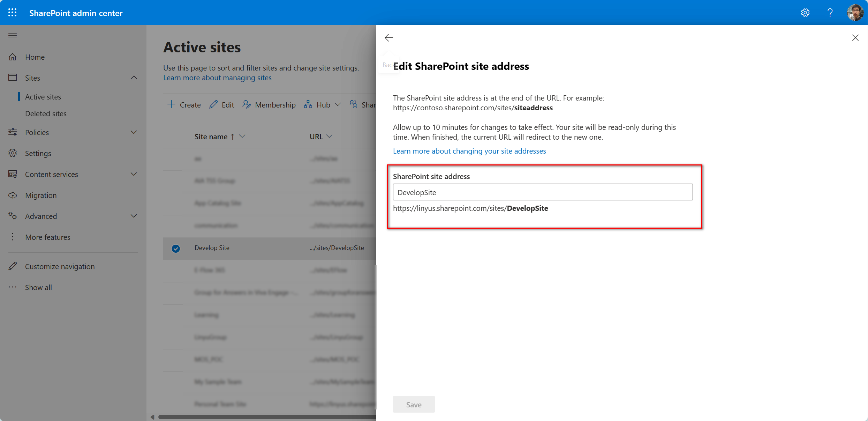The image size is (868, 421).
Task: Click Show all in navigation
Action: 38,287
